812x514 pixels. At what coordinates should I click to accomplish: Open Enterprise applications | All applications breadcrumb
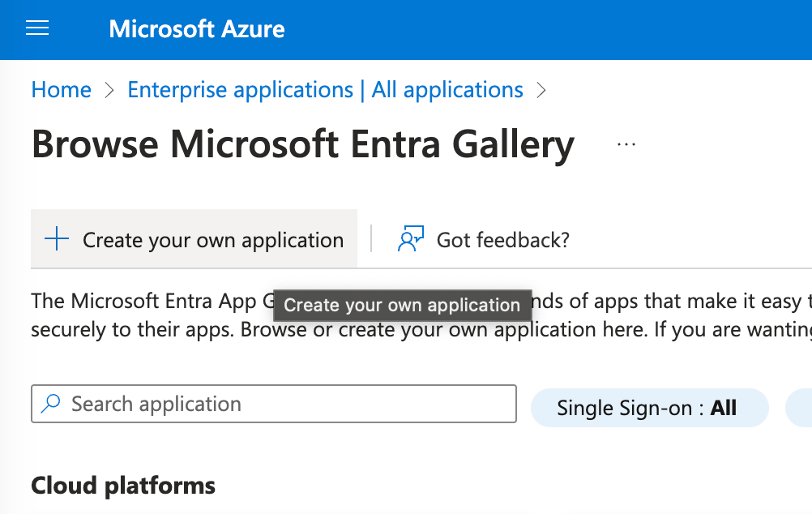(325, 89)
